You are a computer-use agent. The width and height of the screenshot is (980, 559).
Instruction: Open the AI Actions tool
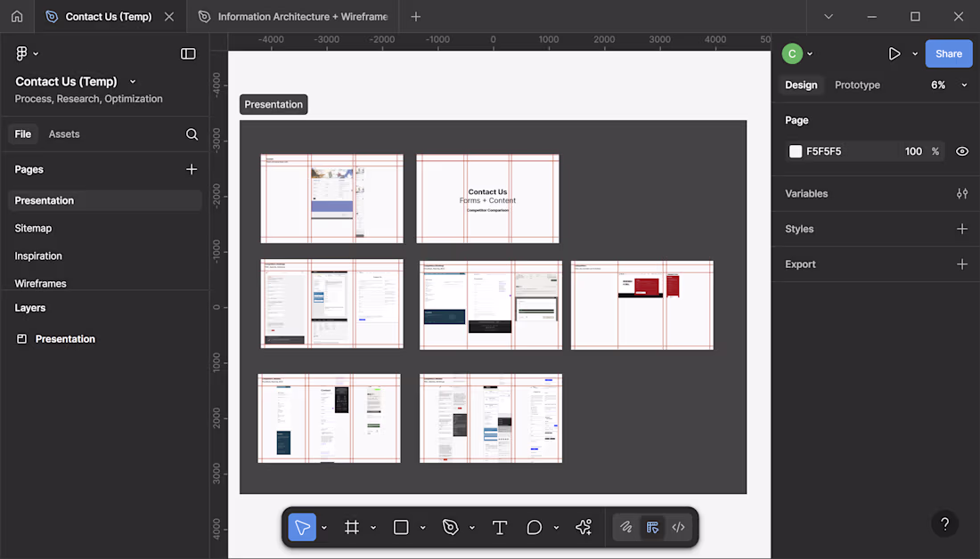point(584,528)
